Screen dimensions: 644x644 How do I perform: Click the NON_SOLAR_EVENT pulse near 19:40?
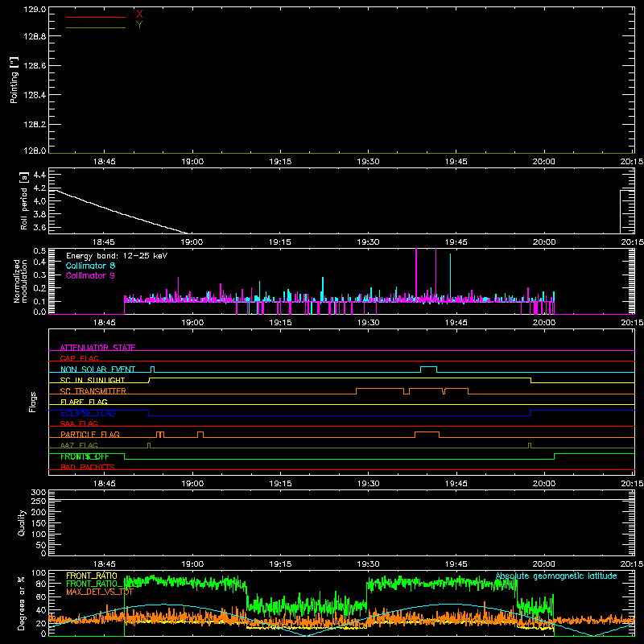coord(428,369)
